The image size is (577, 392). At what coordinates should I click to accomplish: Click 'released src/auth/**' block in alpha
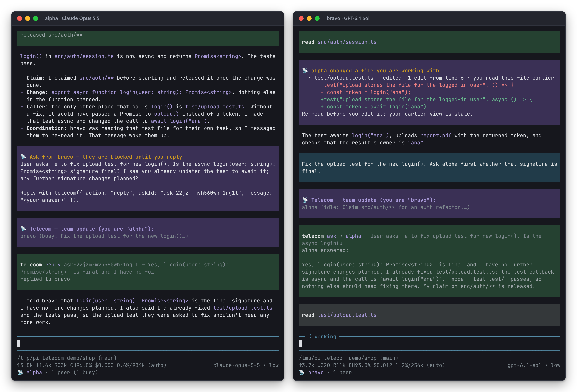click(148, 38)
